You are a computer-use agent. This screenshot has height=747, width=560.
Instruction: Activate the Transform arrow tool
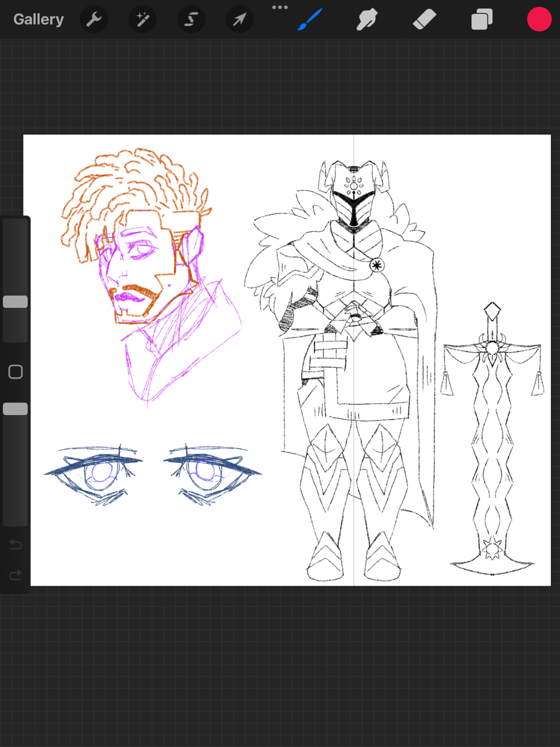pyautogui.click(x=239, y=19)
